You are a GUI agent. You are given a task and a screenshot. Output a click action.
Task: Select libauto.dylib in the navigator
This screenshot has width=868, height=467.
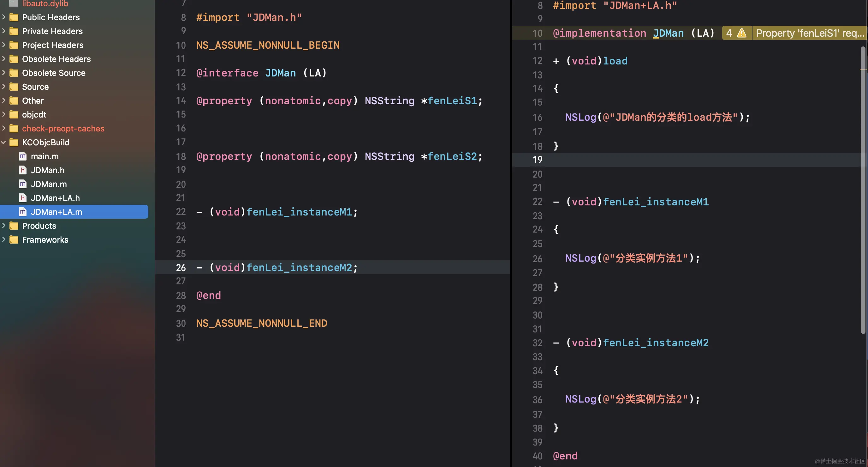[x=45, y=4]
